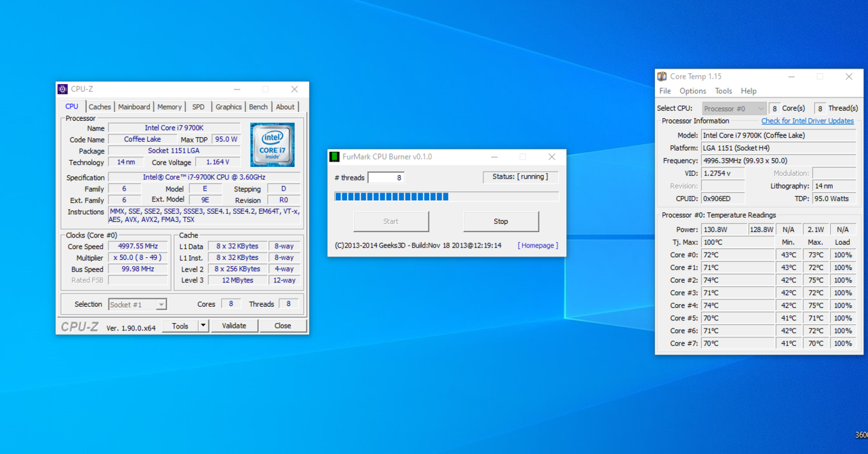Image resolution: width=868 pixels, height=454 pixels.
Task: Click the Core Speed value '4997.55 MHz'
Action: coord(138,247)
